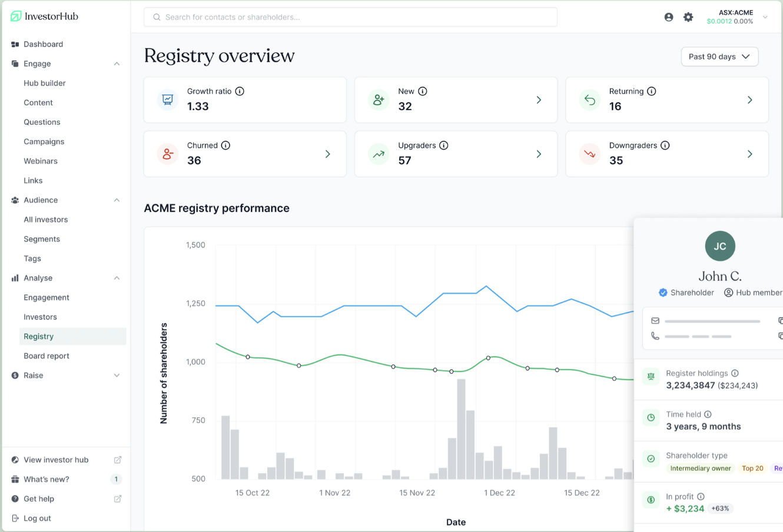
Task: Copy the email address in John C. panel
Action: coord(780,321)
